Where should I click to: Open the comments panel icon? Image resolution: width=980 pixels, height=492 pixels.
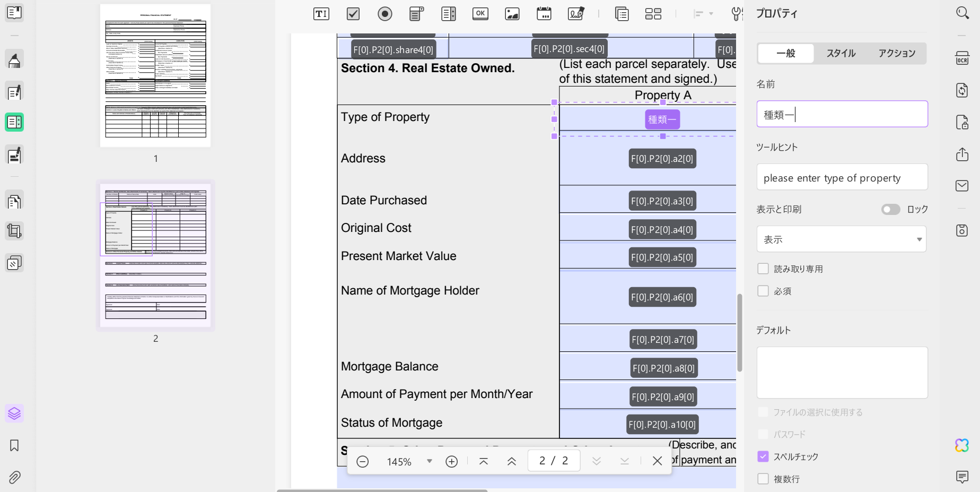click(962, 477)
